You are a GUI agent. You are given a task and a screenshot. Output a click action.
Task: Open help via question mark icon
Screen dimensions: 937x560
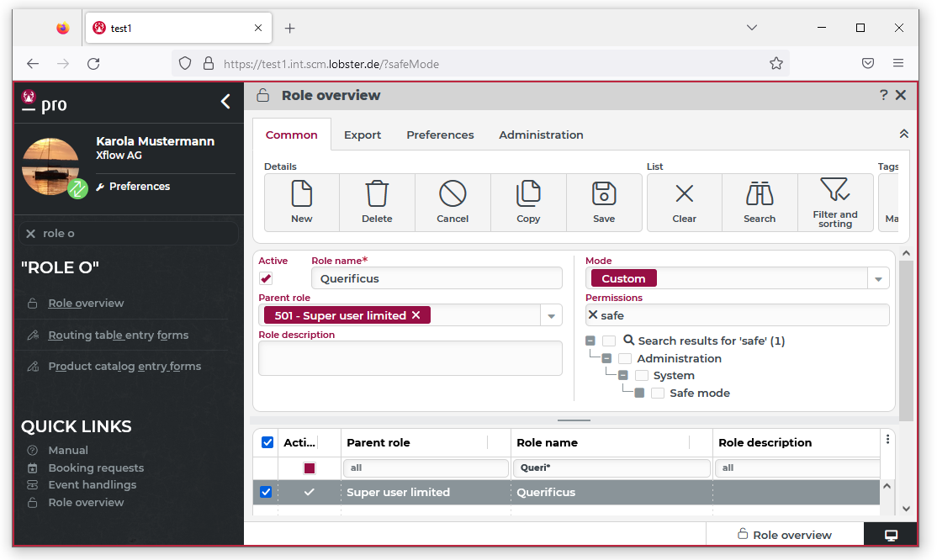pos(883,95)
